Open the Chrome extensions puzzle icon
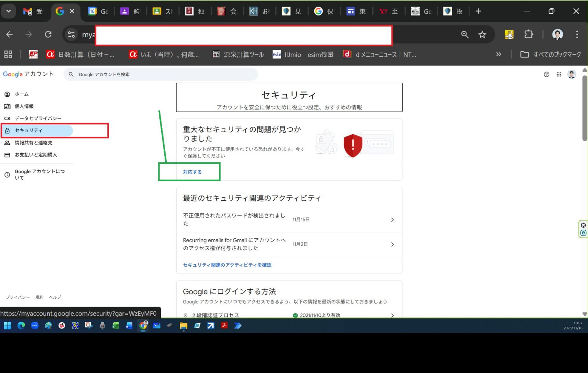 pos(528,35)
